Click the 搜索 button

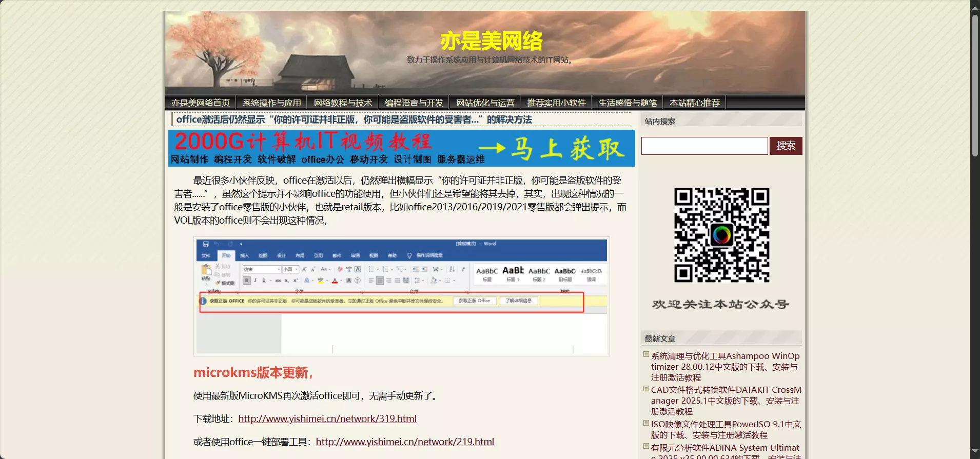(x=786, y=146)
